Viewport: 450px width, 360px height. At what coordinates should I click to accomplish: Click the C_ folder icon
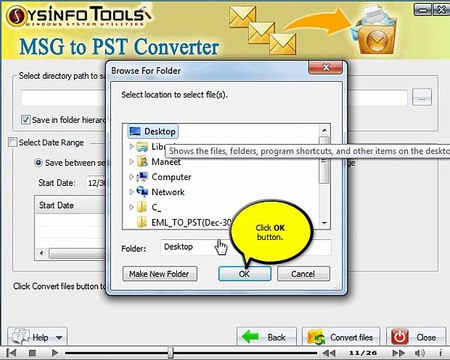point(142,207)
